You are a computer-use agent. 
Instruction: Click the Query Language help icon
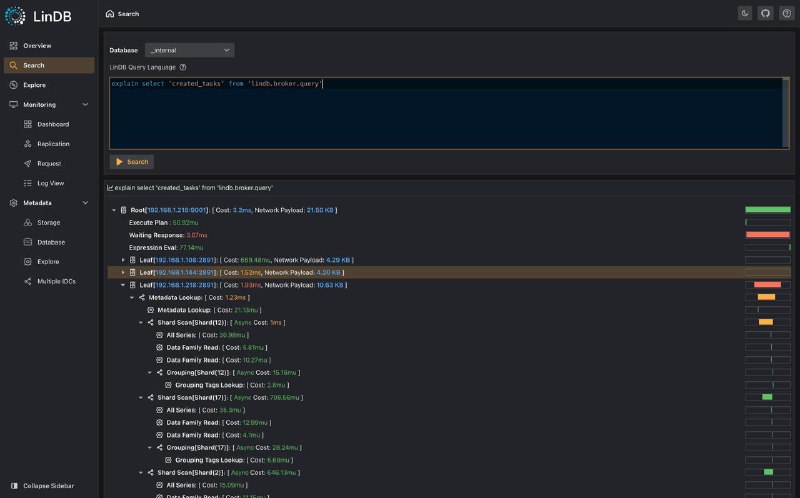[183, 67]
